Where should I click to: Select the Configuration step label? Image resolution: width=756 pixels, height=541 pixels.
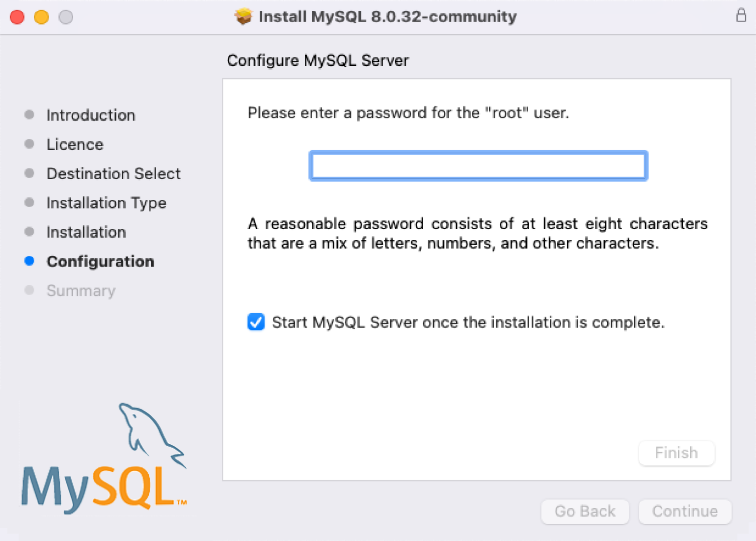100,261
